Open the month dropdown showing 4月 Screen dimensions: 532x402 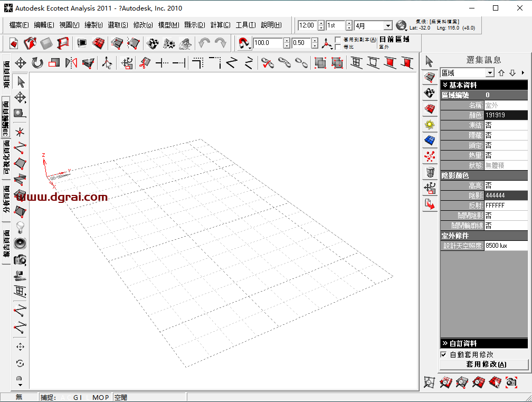coord(388,26)
